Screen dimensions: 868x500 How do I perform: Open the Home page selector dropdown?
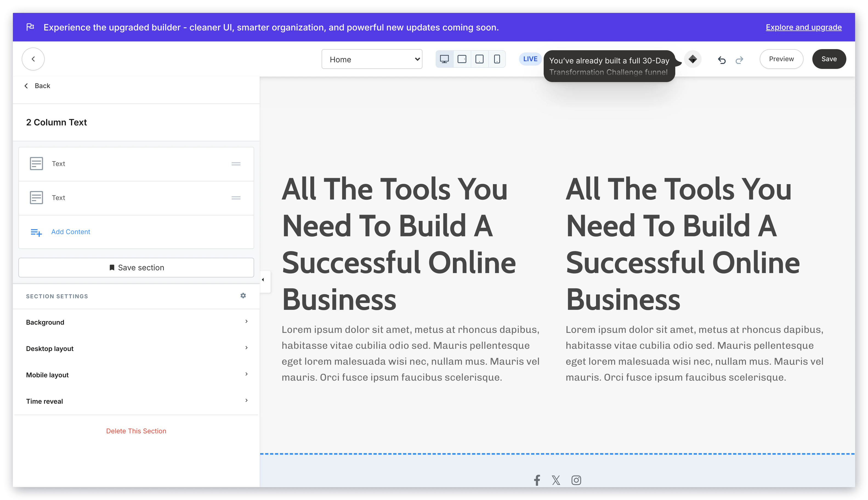[371, 59]
